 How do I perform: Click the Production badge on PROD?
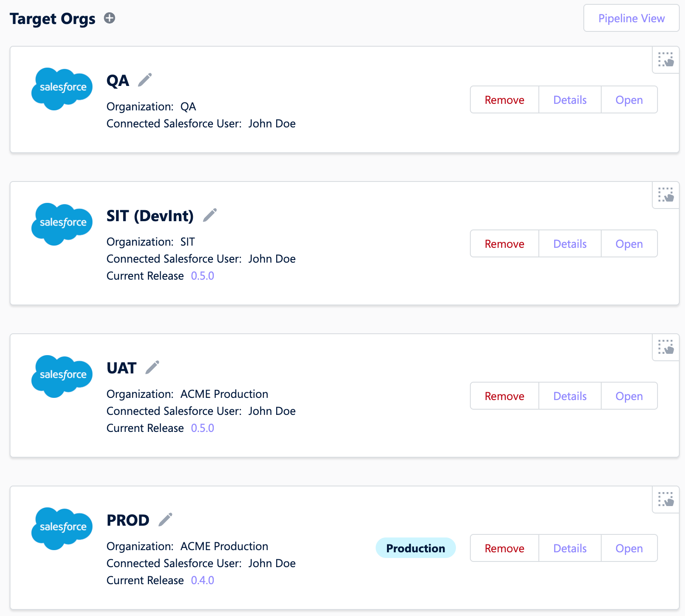415,548
